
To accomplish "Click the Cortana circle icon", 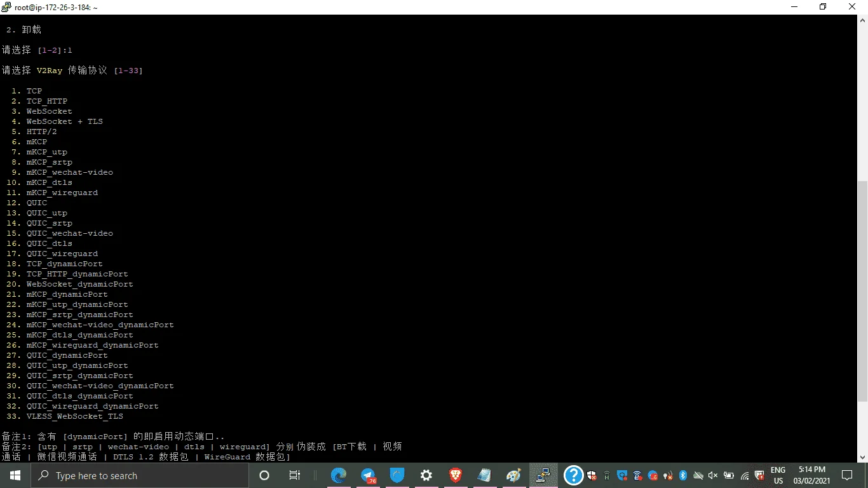I will pos(264,475).
